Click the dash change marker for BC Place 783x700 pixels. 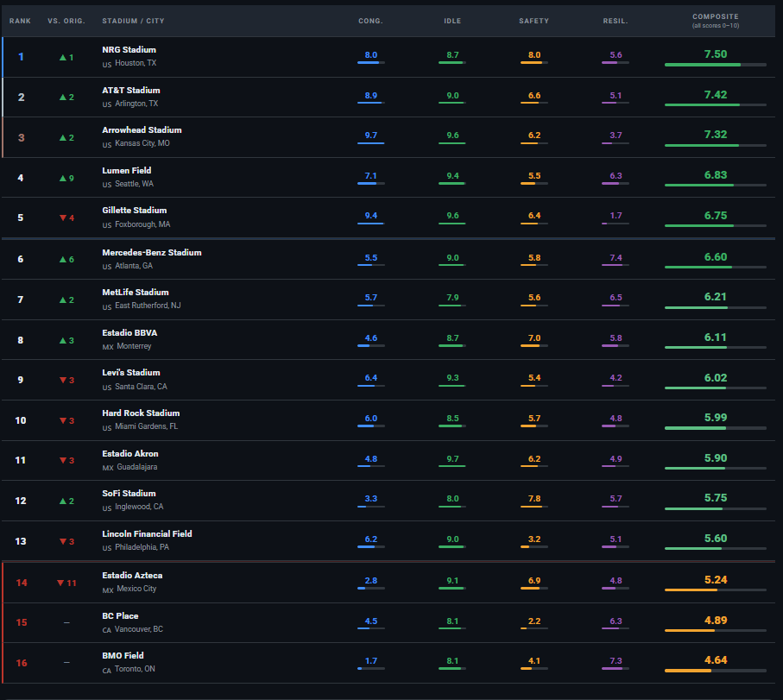(66, 622)
